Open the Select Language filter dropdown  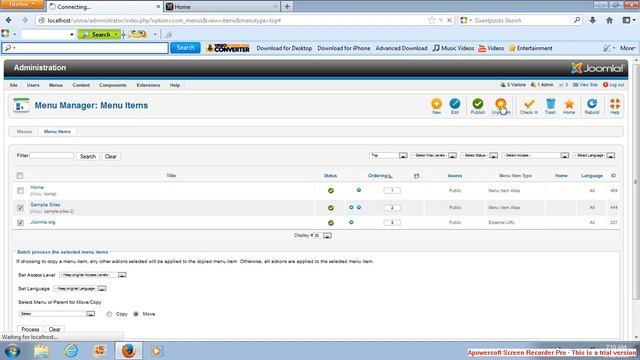[594, 156]
